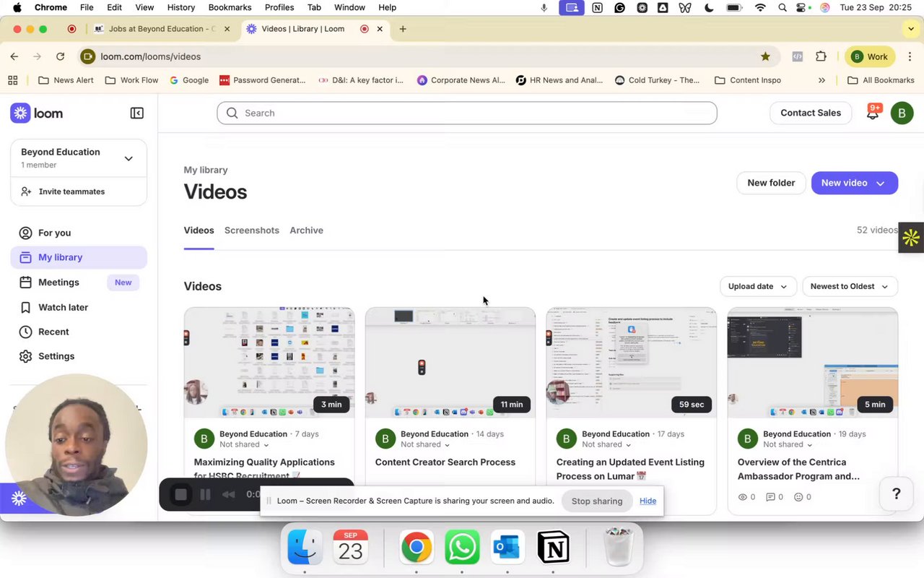Click the Search input field
This screenshot has height=578, width=924.
pos(466,113)
